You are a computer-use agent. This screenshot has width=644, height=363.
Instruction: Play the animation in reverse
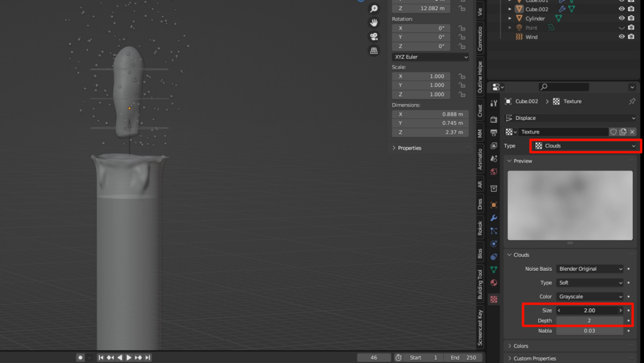click(120, 358)
